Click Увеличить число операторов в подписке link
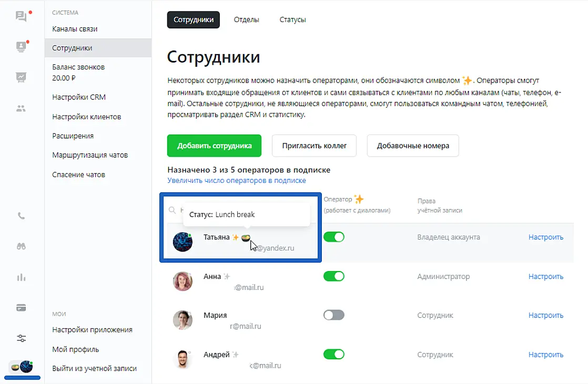 tap(237, 180)
